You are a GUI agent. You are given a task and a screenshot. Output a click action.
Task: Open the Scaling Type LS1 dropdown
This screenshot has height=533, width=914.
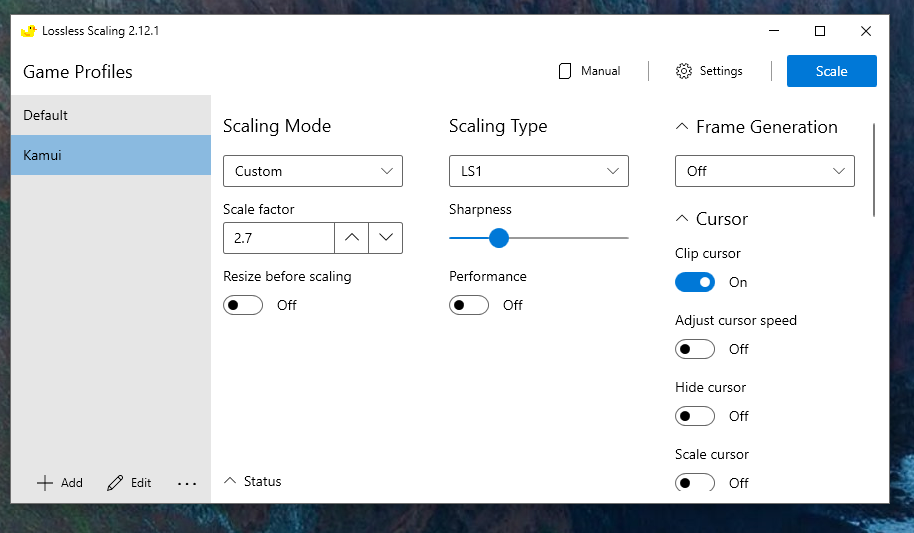(539, 171)
